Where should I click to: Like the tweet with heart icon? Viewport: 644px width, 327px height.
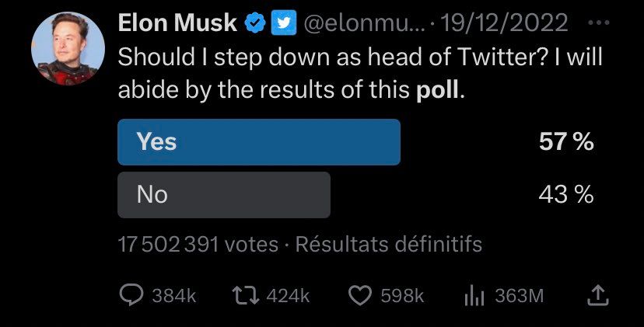tap(360, 295)
